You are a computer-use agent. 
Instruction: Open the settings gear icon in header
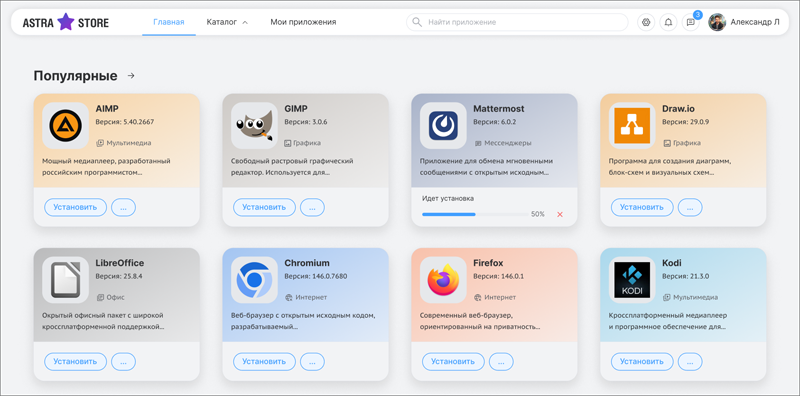click(x=646, y=22)
